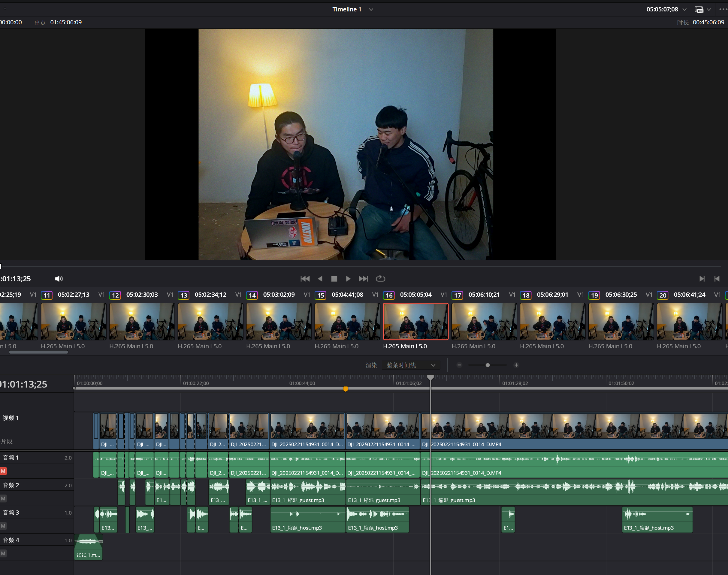Mute audio track 音频 3
The height and width of the screenshot is (575, 728).
pyautogui.click(x=3, y=526)
